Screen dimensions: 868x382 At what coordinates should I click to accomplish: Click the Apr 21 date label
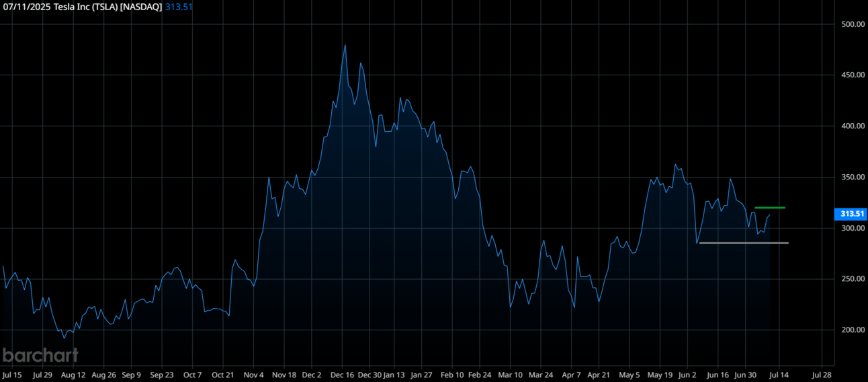pyautogui.click(x=599, y=375)
